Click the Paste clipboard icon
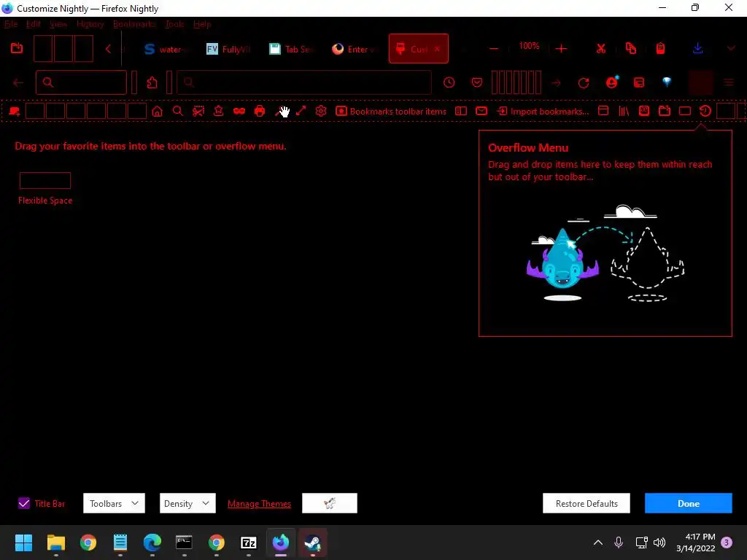Screen dimensions: 747x560 [660, 49]
